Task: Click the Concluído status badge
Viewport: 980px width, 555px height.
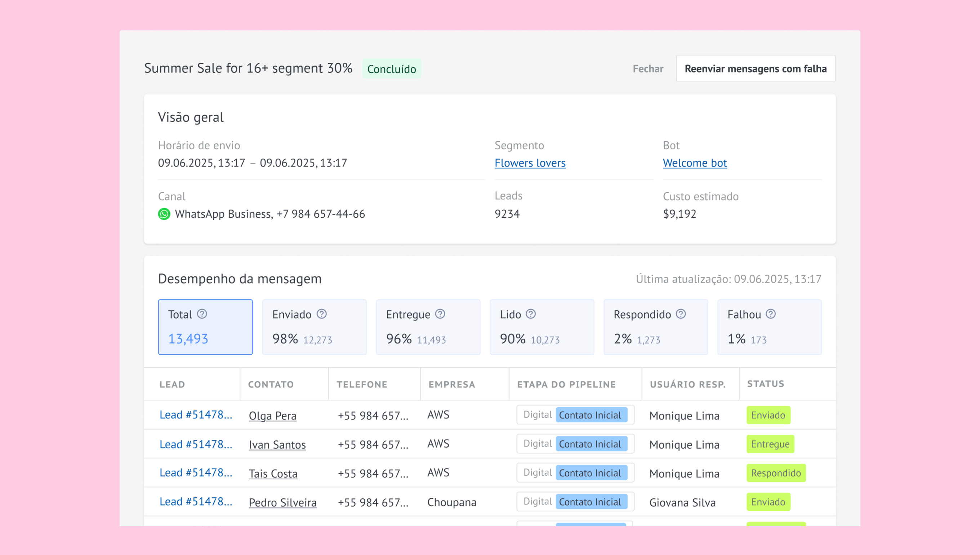Action: tap(392, 69)
